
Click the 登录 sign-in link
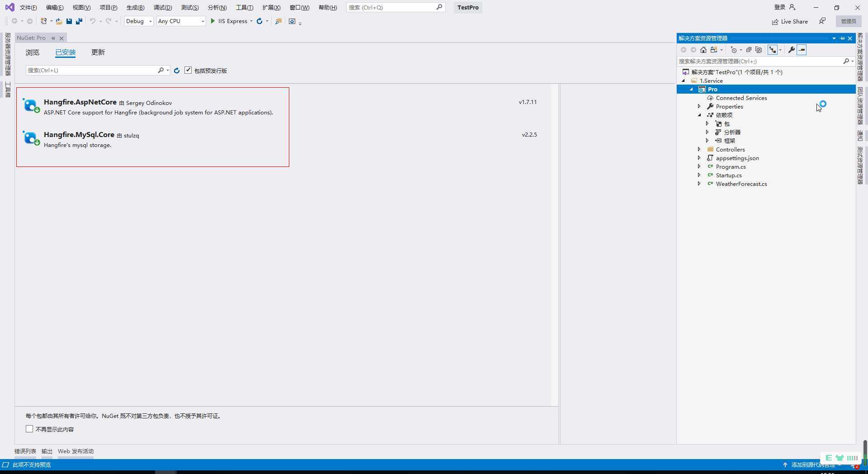780,7
